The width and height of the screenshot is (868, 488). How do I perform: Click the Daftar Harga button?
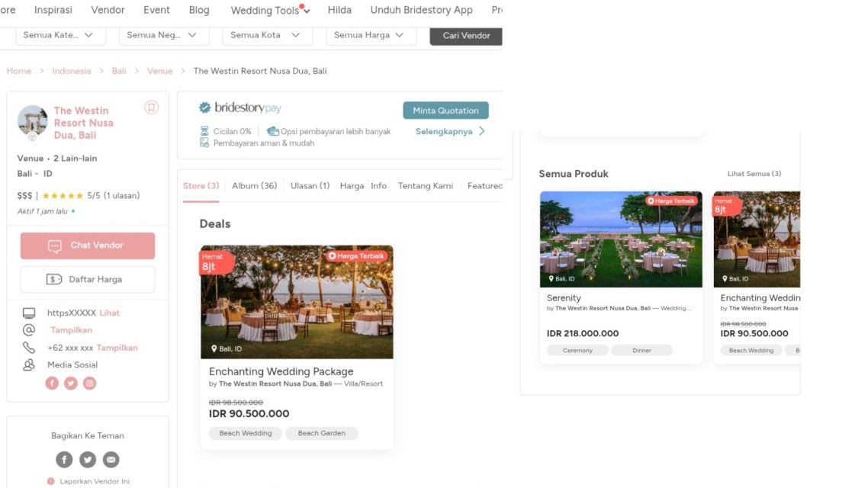coord(88,279)
